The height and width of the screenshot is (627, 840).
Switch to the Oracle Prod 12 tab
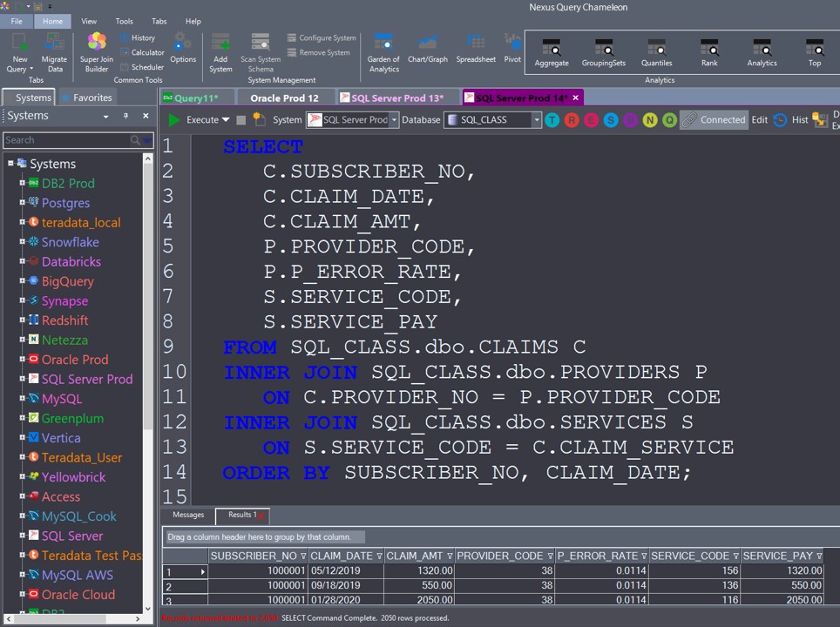point(284,98)
